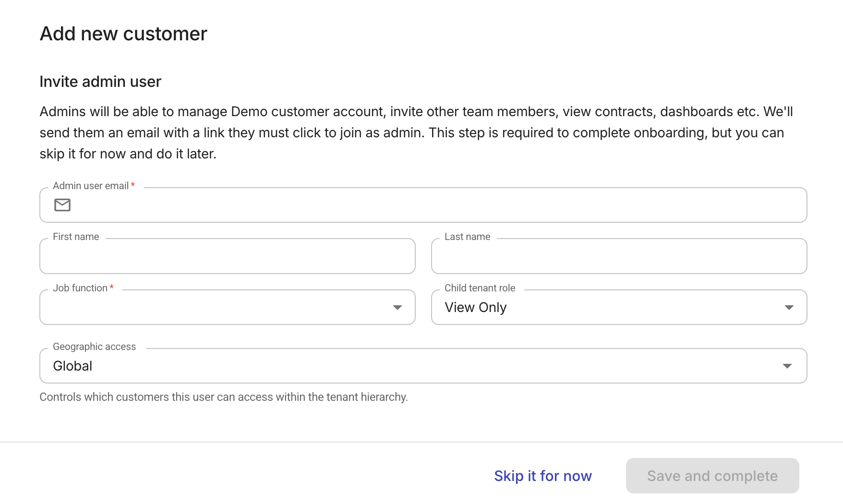Viewport: 843px width, 504px height.
Task: Click into the Last name field
Action: 619,256
